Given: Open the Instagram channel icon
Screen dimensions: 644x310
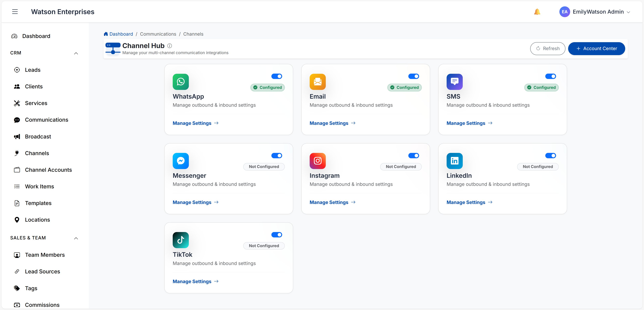Looking at the screenshot, I should [318, 161].
